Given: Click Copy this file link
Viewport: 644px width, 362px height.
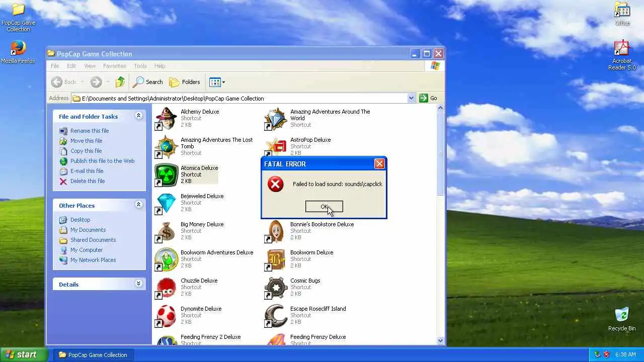Looking at the screenshot, I should coord(86,151).
